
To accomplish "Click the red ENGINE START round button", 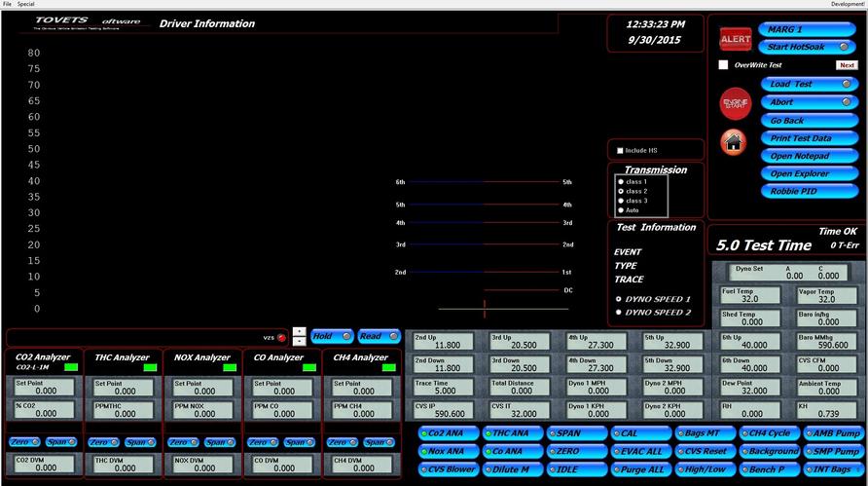I will (x=735, y=103).
